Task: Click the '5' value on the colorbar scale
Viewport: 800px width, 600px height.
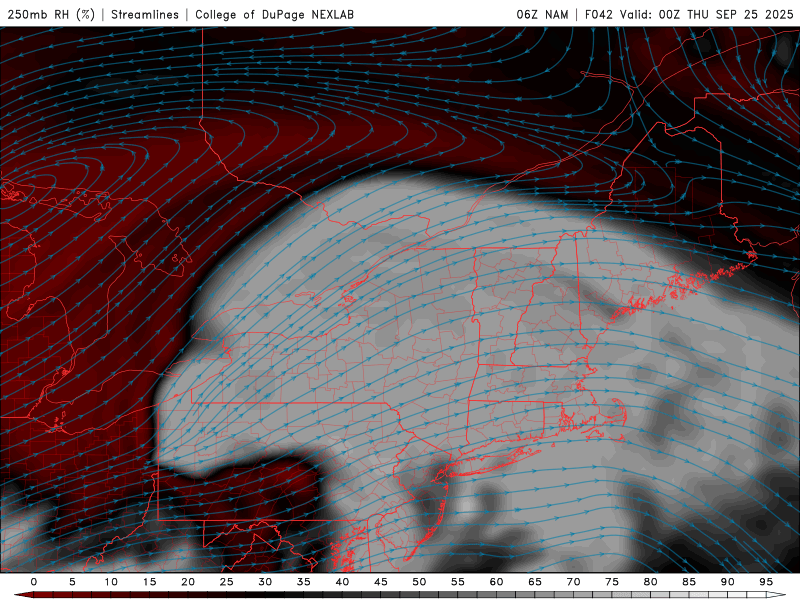Action: point(72,582)
